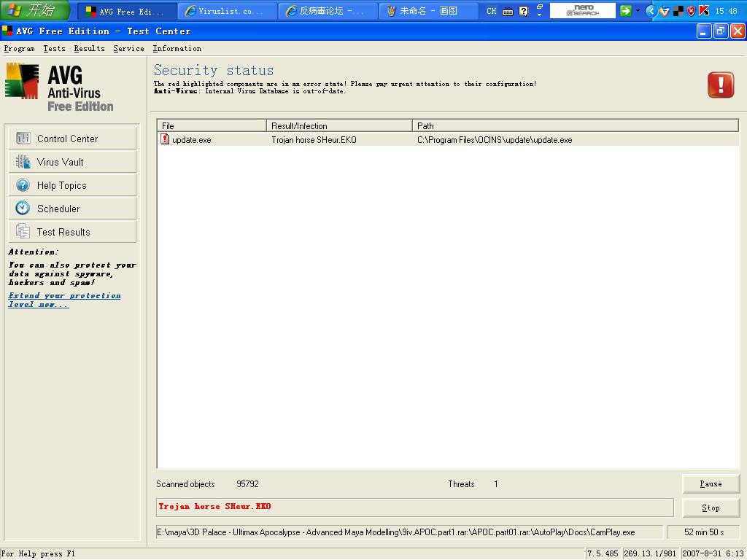This screenshot has height=560, width=747.
Task: Click the scanned objects count 95792
Action: [248, 484]
